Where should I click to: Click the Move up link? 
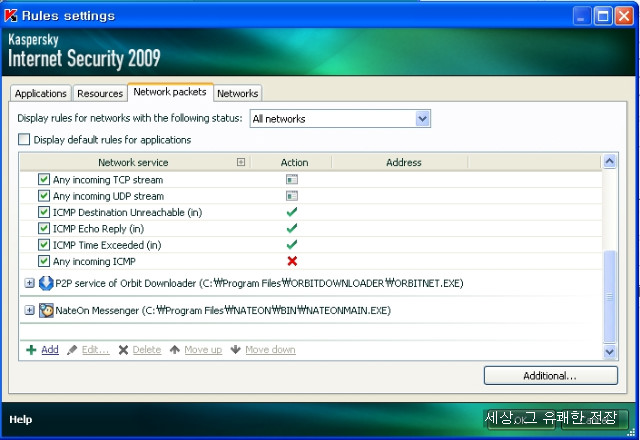203,350
